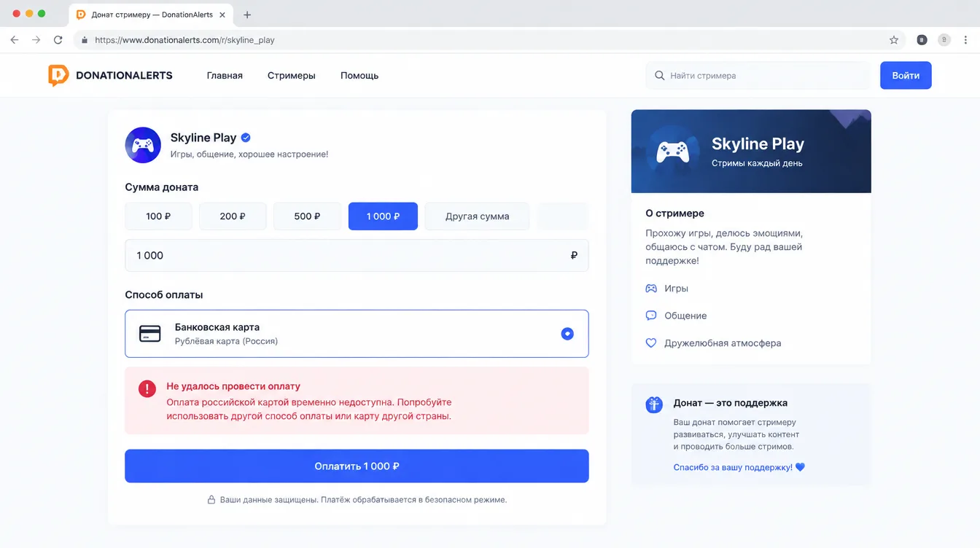The image size is (980, 548).
Task: Click the Войти button
Action: (906, 75)
